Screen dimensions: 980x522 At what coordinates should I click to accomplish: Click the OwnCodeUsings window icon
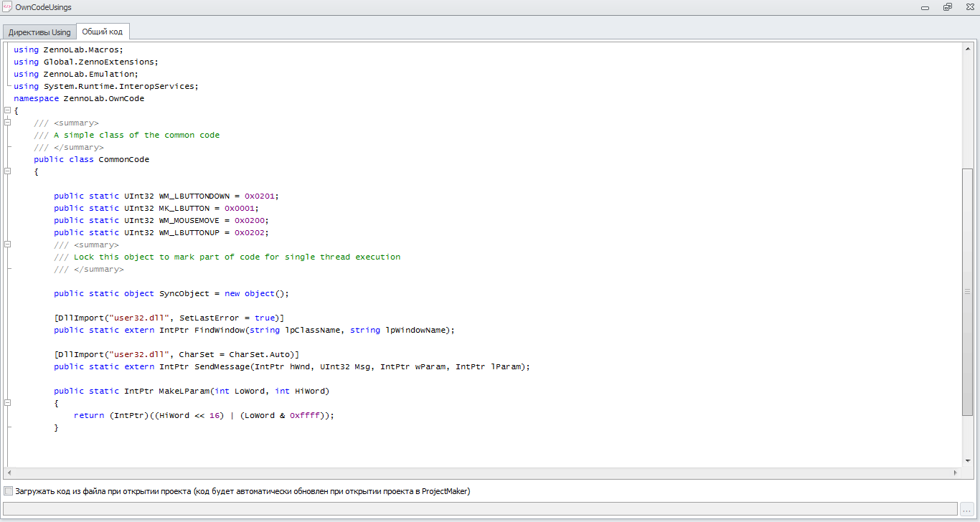[8, 6]
